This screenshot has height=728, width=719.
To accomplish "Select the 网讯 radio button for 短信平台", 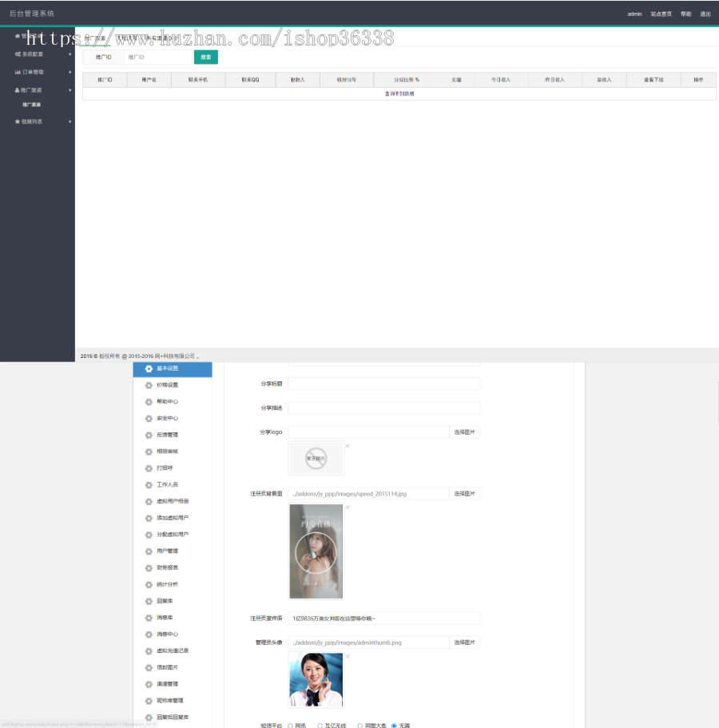I will click(x=289, y=725).
